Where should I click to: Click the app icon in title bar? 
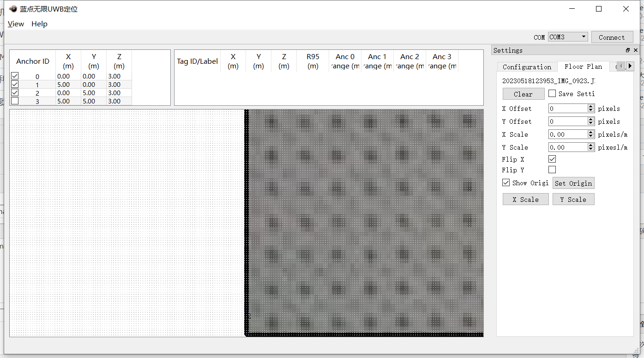[13, 9]
